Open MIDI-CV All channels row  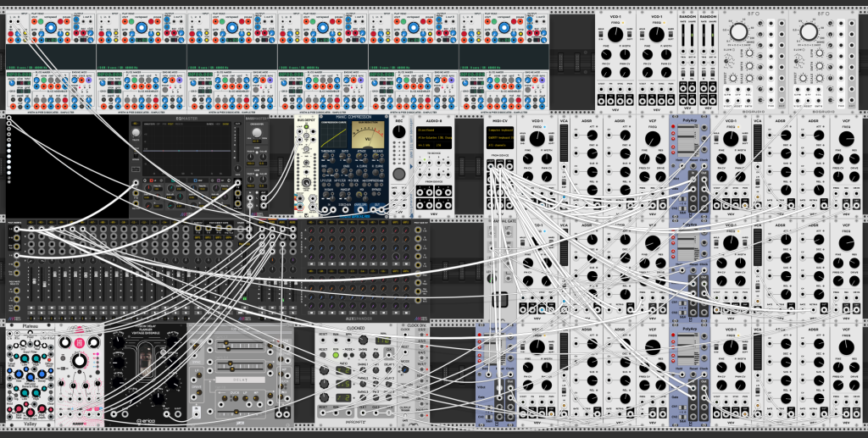point(500,146)
